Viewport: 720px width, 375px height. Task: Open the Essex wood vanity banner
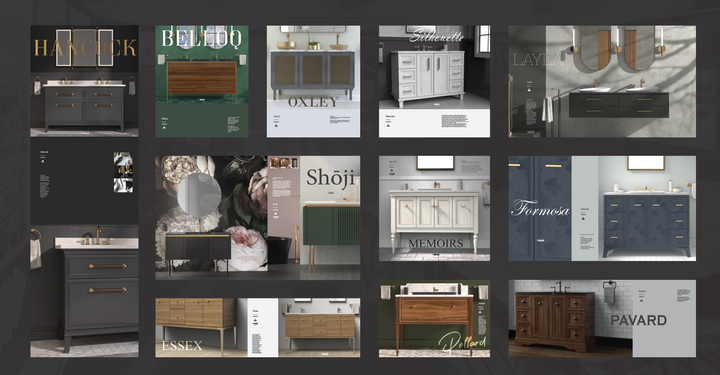(x=258, y=327)
